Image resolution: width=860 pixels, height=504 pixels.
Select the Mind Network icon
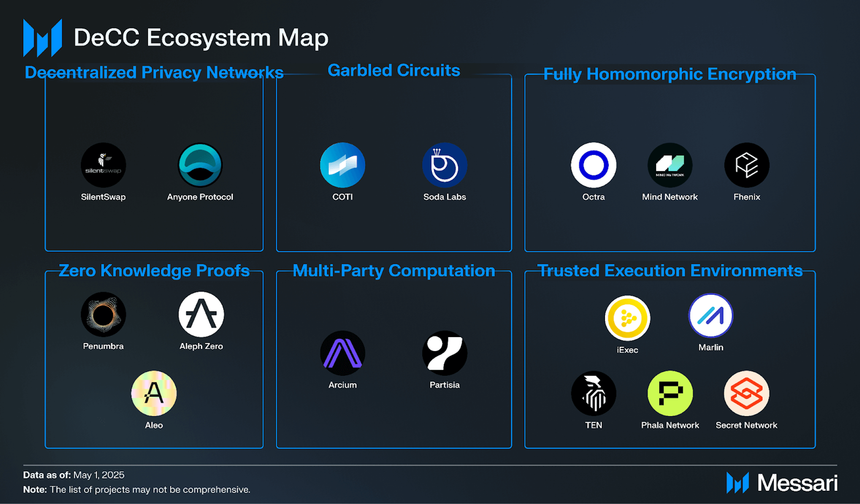[x=670, y=165]
